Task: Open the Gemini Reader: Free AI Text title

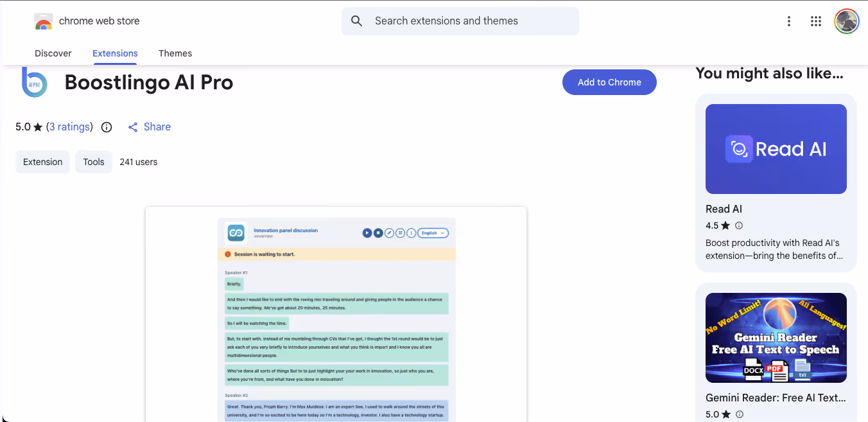Action: point(776,398)
